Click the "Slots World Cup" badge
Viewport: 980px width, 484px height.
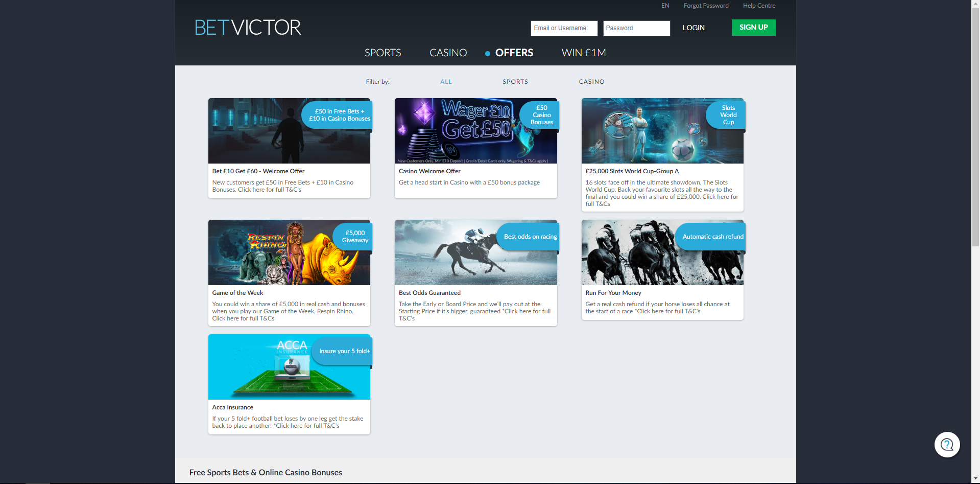click(726, 114)
